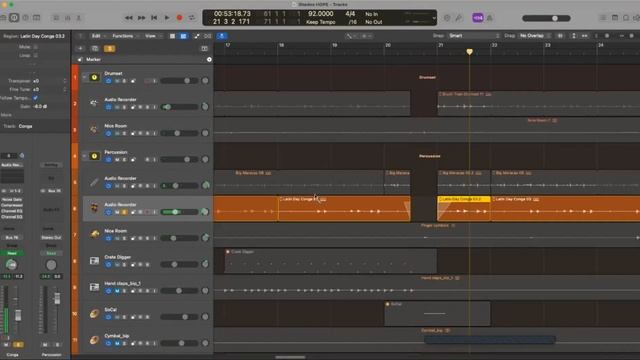Start playback with the Play button

pyautogui.click(x=167, y=18)
